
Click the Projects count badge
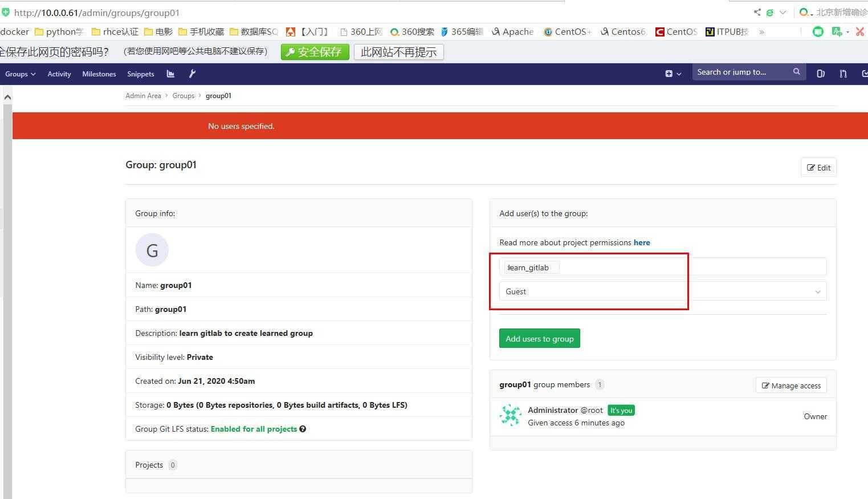point(173,465)
